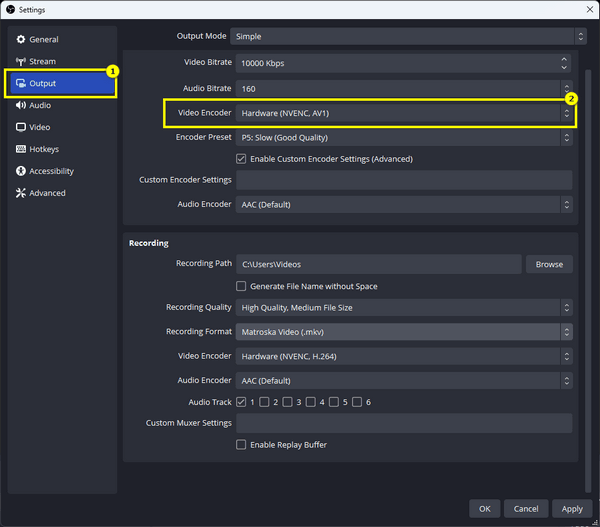600x527 pixels.
Task: Open recording Video Encoder NVENC H.264 dropdown
Action: pos(404,356)
